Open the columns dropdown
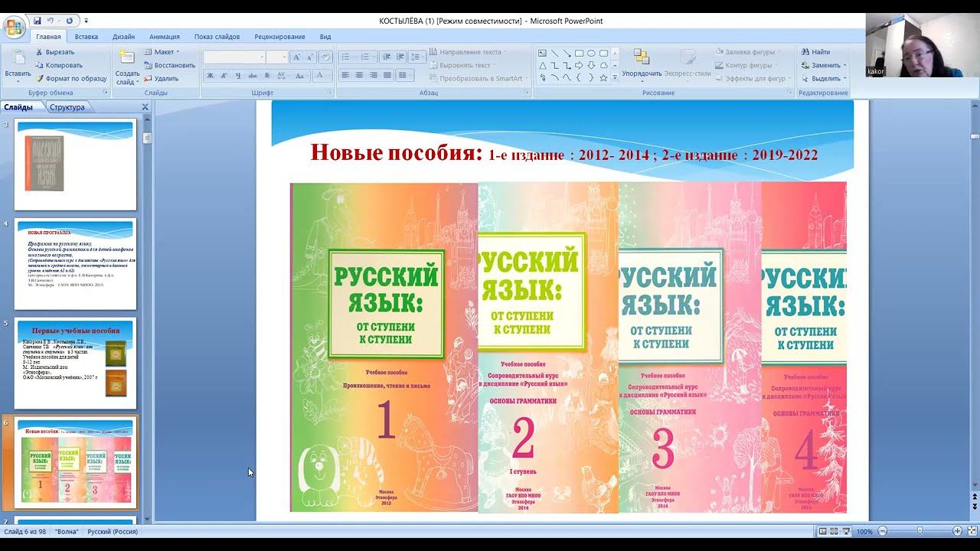The width and height of the screenshot is (980, 551). pyautogui.click(x=406, y=76)
